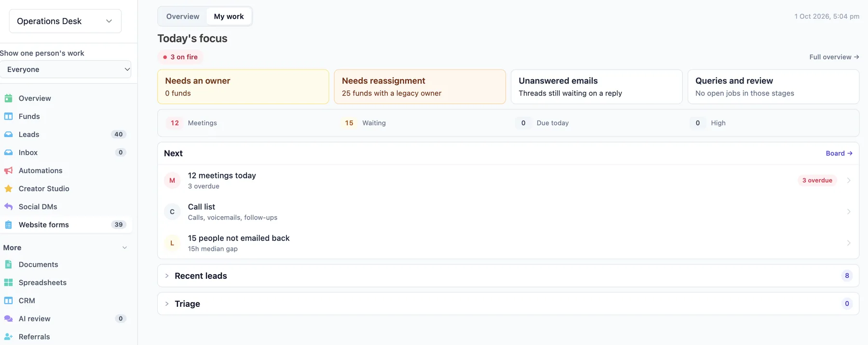
Task: Click the L avatar for people not emailed
Action: [172, 243]
